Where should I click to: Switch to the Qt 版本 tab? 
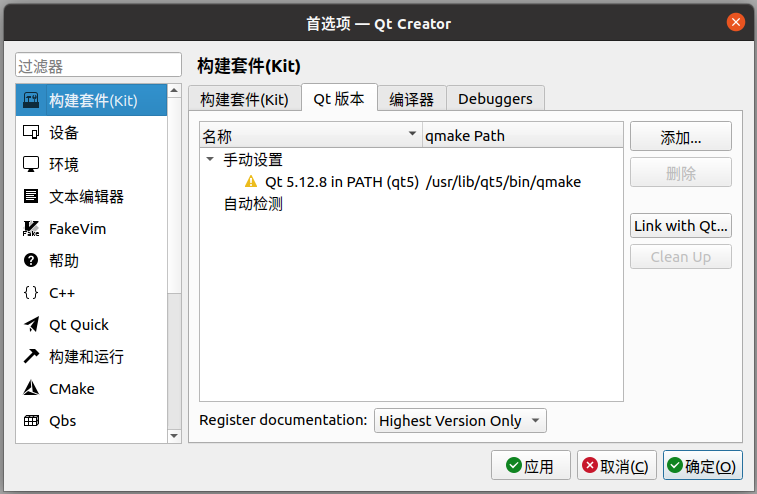pos(339,99)
